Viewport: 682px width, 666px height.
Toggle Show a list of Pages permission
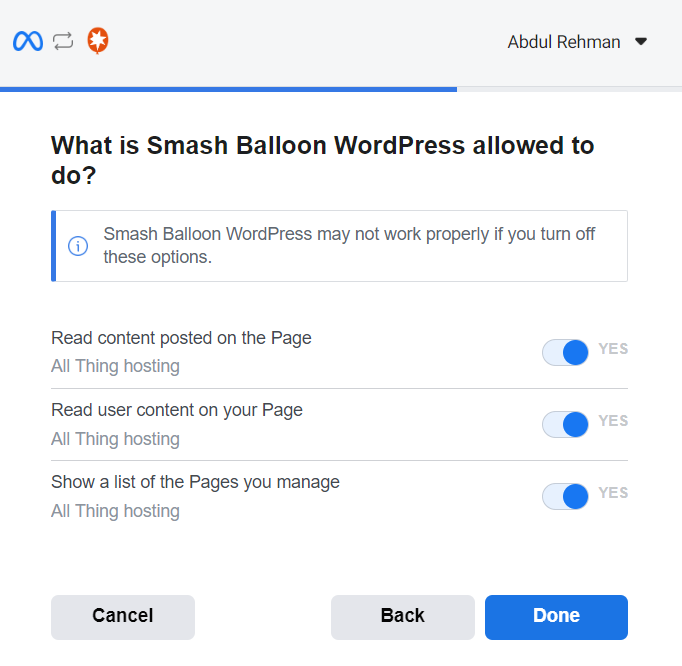(x=566, y=496)
